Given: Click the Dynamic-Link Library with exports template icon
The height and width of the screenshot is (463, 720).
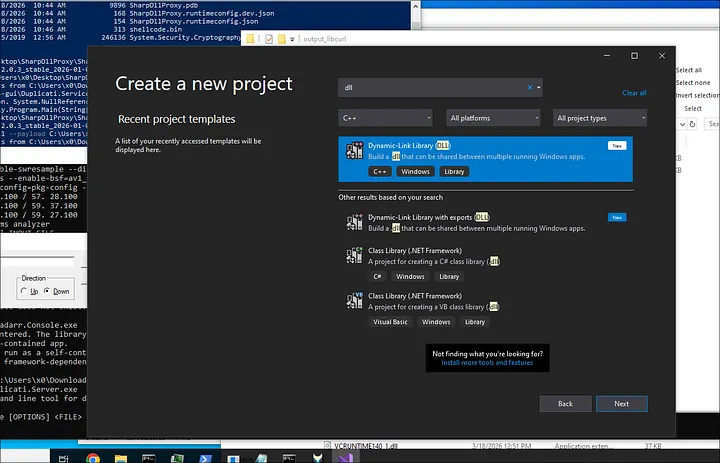Looking at the screenshot, I should pyautogui.click(x=354, y=222).
